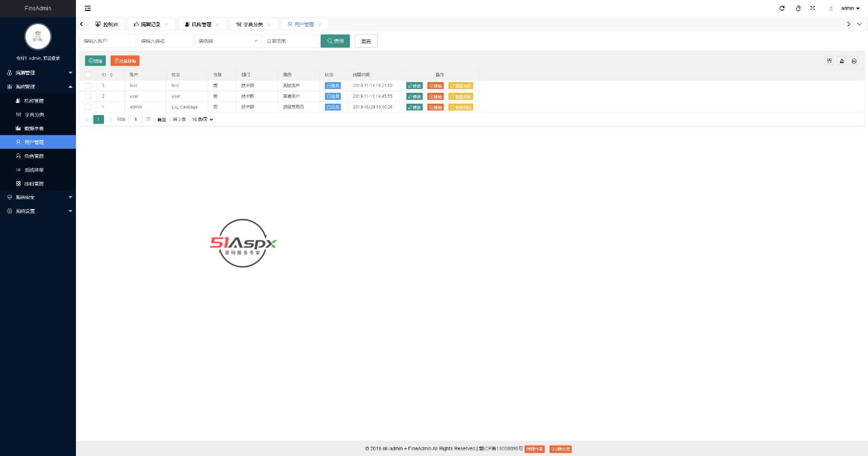Viewport: 868px width, 456px height.
Task: Expand the 系统设置 sidebar menu
Action: pos(38,211)
